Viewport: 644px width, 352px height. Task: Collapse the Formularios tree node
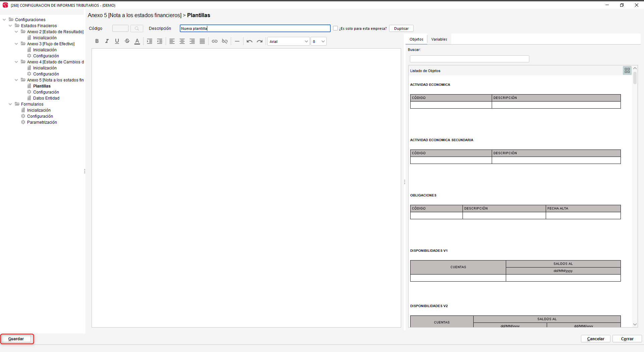(10, 104)
